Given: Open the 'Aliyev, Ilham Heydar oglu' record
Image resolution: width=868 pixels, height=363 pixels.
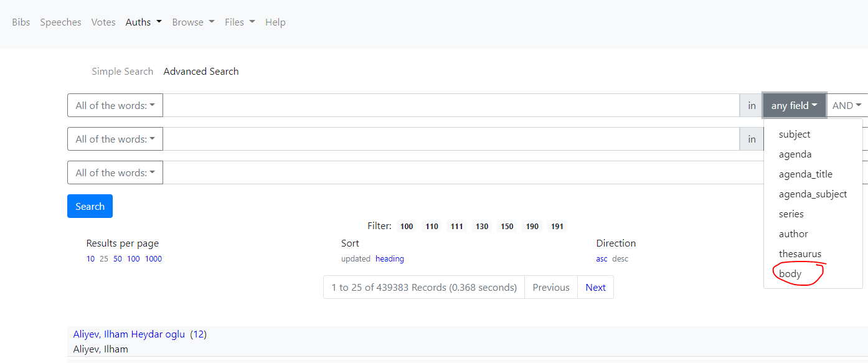Looking at the screenshot, I should 128,334.
